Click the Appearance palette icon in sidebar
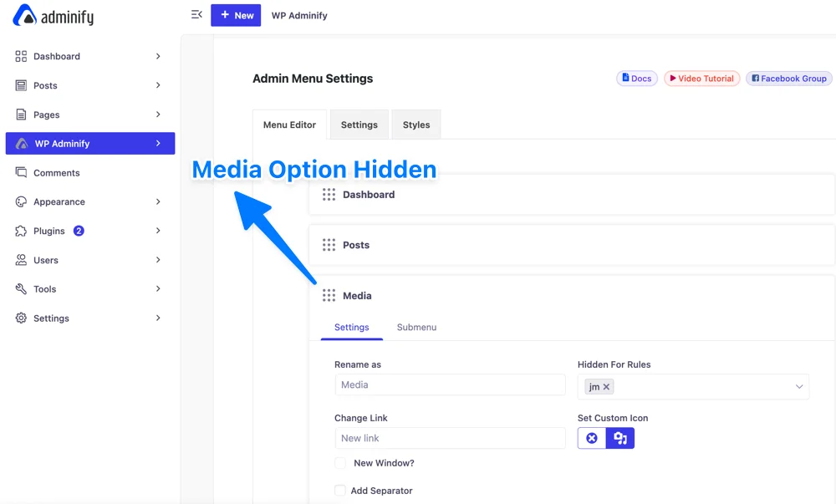 [x=21, y=202]
